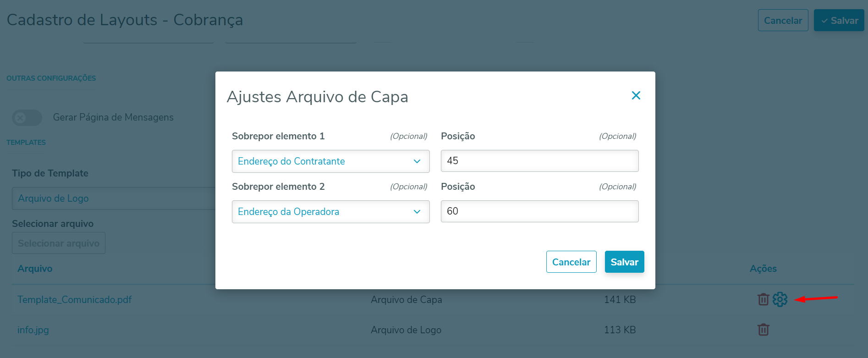Toggle Gerar Página de Mensagens switch
This screenshot has width=868, height=358.
[x=27, y=118]
